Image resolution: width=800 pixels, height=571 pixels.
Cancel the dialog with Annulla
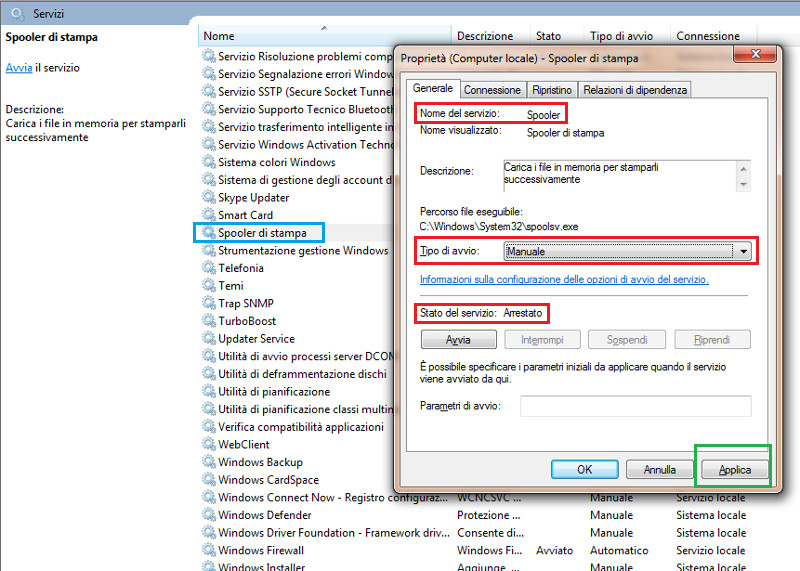(x=659, y=469)
